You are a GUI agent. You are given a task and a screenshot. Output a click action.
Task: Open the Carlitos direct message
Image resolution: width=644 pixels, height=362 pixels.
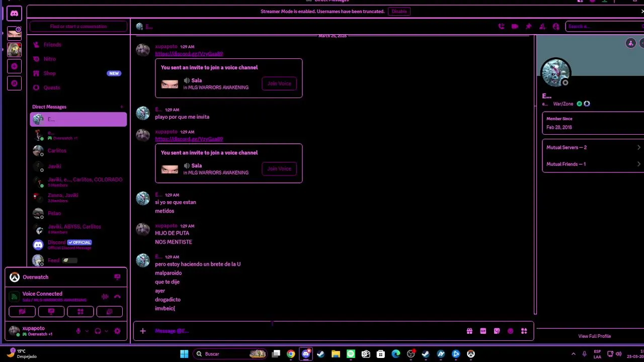tap(78, 150)
